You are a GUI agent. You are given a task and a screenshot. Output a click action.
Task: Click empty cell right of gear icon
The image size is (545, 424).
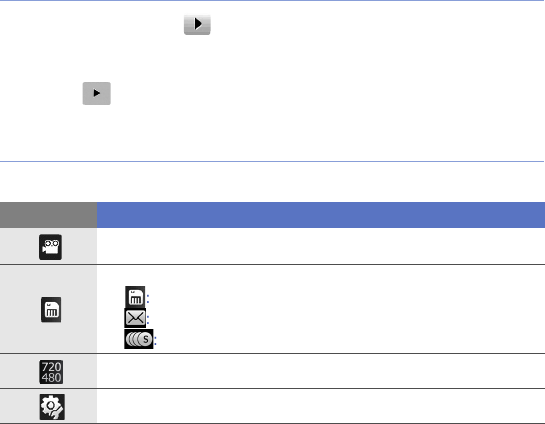point(321,406)
